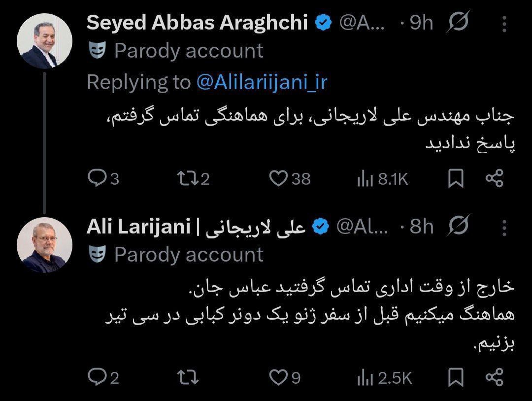Viewport: 532px width, 401px height.
Task: Open more options menu on Larijani's tweet
Action: pyautogui.click(x=504, y=227)
